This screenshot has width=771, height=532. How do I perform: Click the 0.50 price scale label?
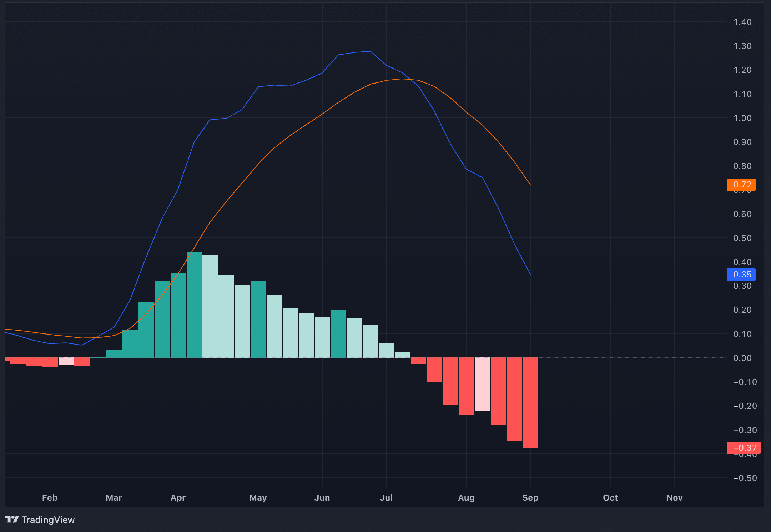pyautogui.click(x=742, y=238)
